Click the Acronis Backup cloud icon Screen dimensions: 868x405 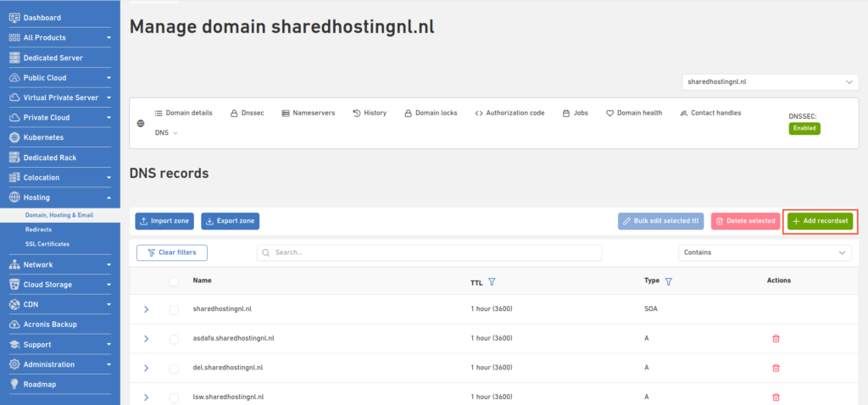click(14, 325)
